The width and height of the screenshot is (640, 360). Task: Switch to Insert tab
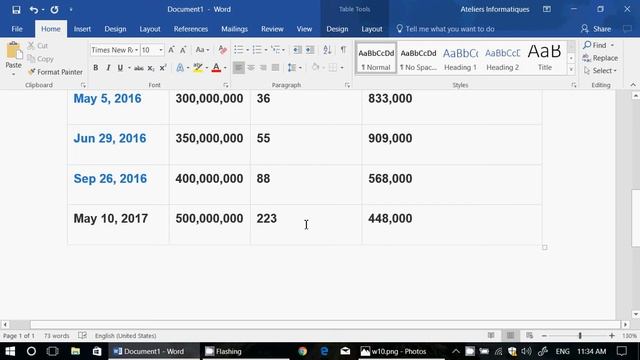[82, 29]
